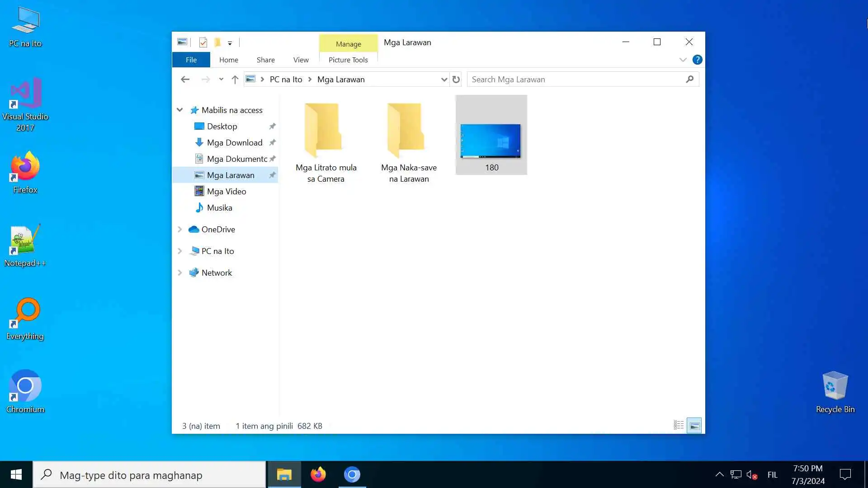
Task: Refresh the Mga Larawan folder view
Action: pos(456,80)
